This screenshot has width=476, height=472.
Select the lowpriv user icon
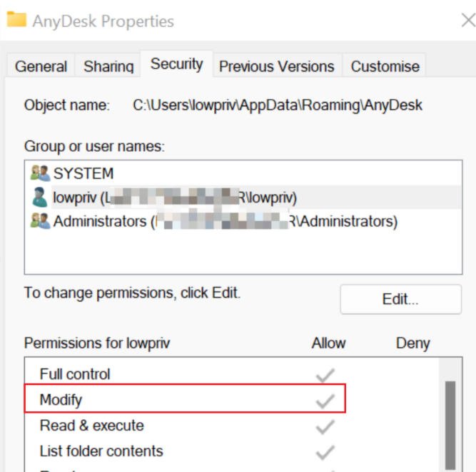coord(39,197)
